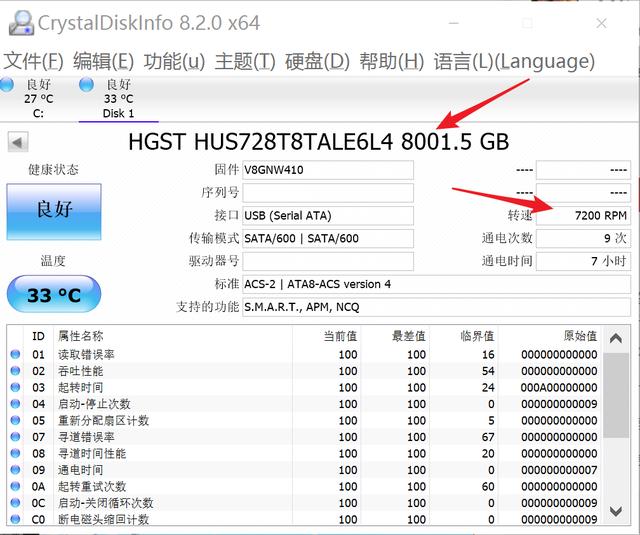The width and height of the screenshot is (640, 535).
Task: Click the 良好 health status button
Action: 54,211
